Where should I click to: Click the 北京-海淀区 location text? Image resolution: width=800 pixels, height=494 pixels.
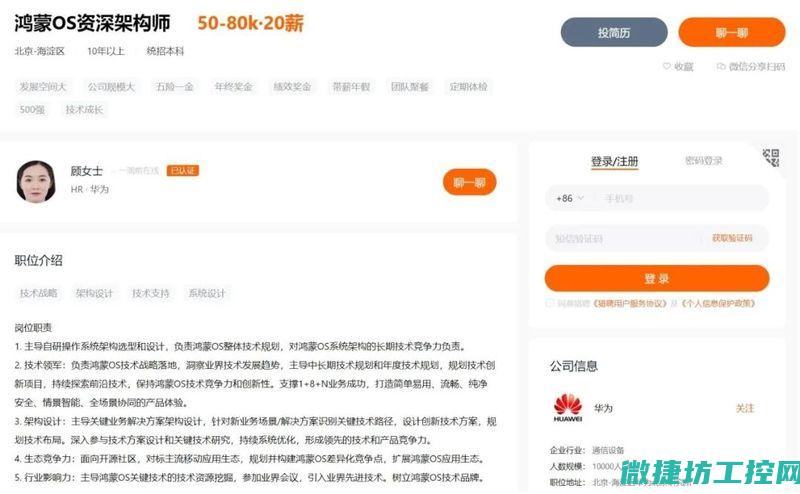40,51
